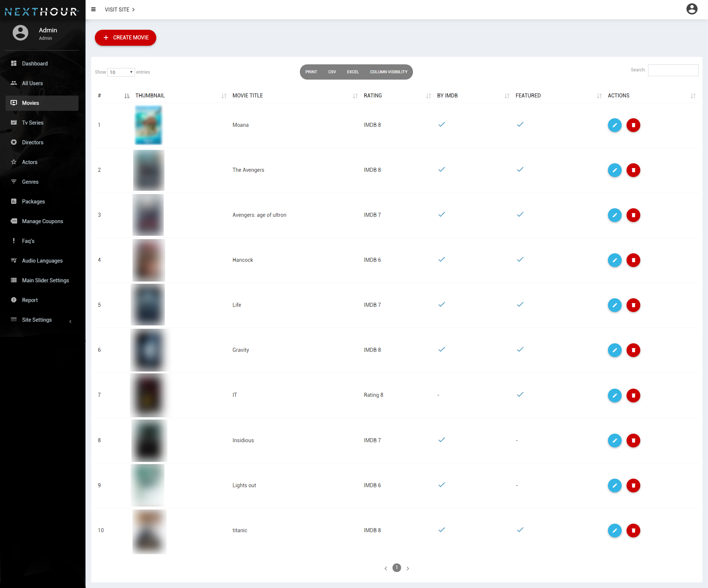Open Dashboard in sidebar
The height and width of the screenshot is (588, 708).
tap(42, 64)
